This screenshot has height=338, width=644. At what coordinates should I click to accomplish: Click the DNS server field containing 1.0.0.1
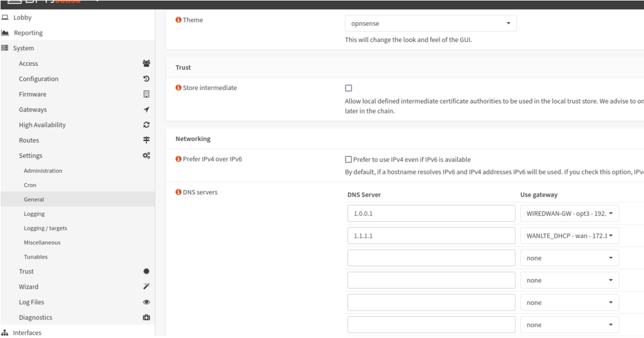pyautogui.click(x=431, y=214)
